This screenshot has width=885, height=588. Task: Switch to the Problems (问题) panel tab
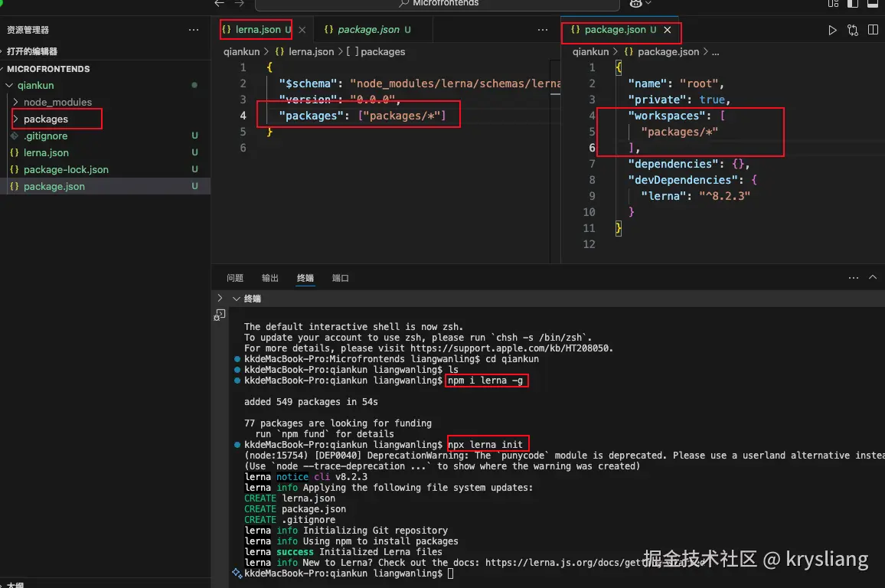pos(235,278)
